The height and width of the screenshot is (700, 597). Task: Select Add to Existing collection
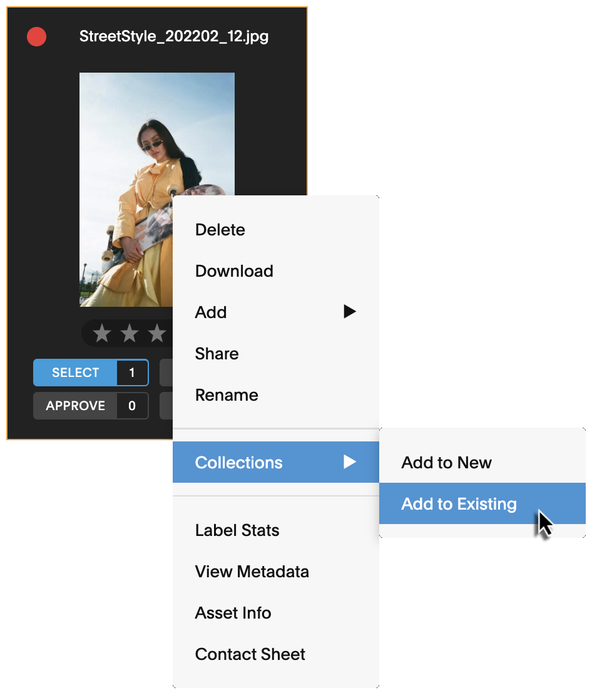(x=482, y=503)
